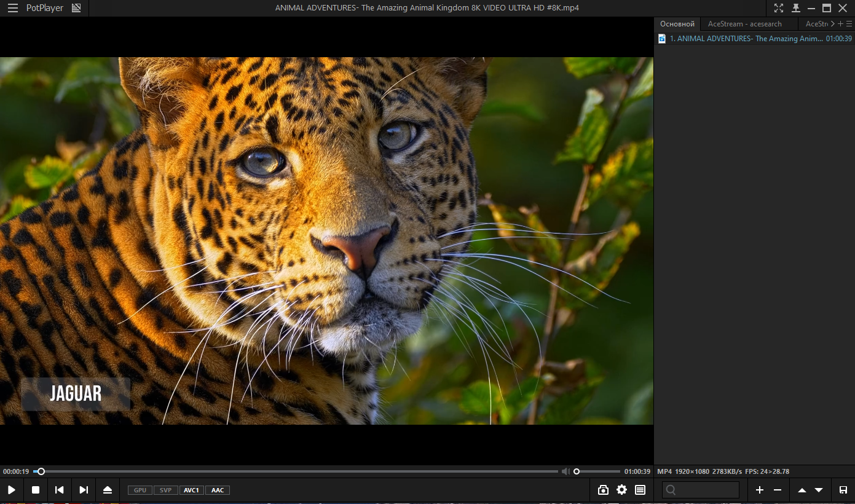Toggle the playlist panel icon

(x=640, y=490)
